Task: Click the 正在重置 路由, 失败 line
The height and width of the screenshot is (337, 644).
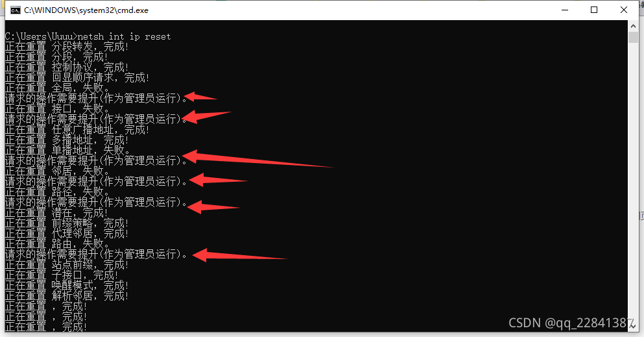Action: pyautogui.click(x=57, y=243)
